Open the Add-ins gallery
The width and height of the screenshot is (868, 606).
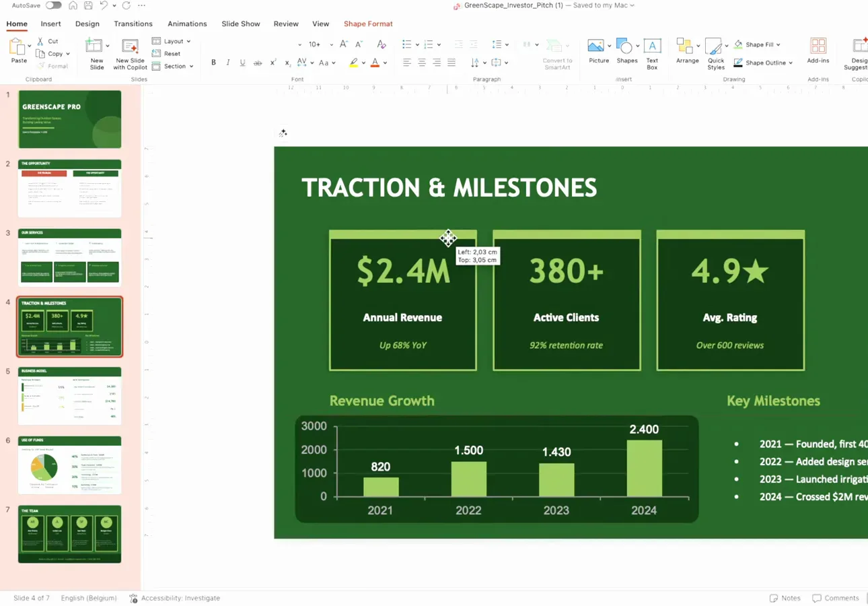(x=818, y=51)
